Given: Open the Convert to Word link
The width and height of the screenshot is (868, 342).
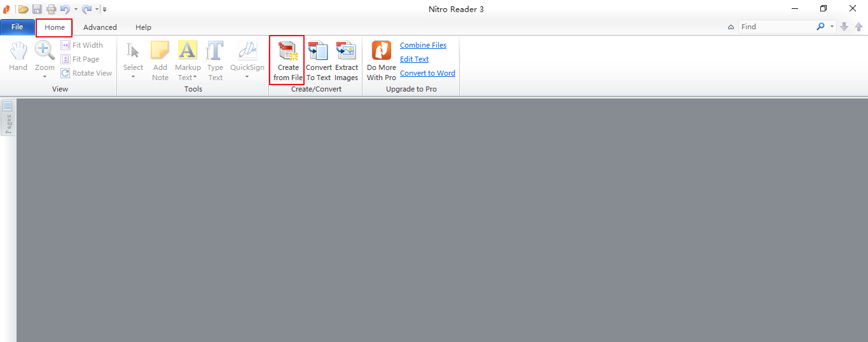Looking at the screenshot, I should pyautogui.click(x=427, y=73).
